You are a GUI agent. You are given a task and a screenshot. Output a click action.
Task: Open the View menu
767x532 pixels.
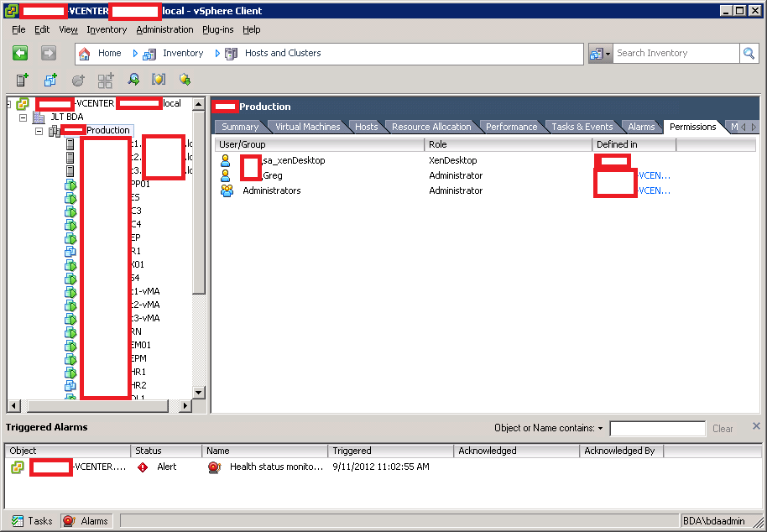69,29
